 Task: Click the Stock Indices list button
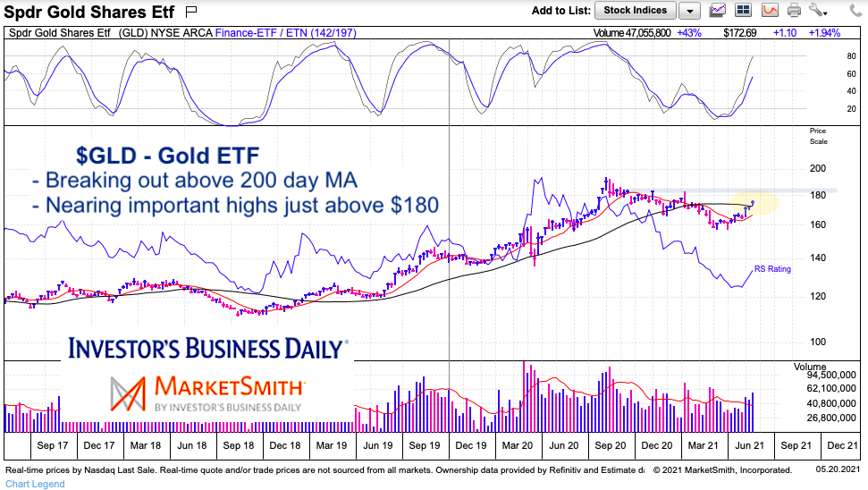pyautogui.click(x=635, y=11)
